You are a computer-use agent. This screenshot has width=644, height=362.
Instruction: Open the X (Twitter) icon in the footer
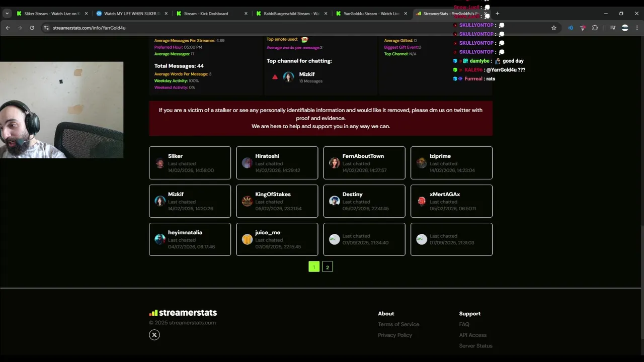(x=154, y=335)
